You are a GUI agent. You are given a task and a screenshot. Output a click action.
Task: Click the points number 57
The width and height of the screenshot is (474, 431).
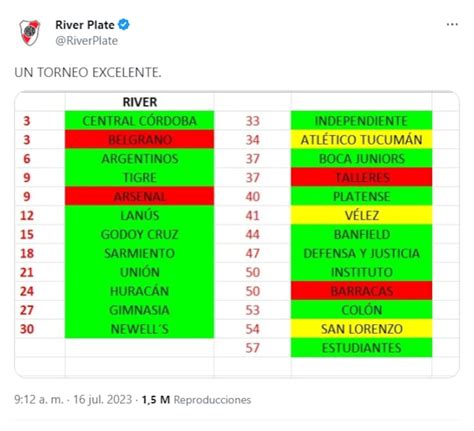(x=253, y=348)
